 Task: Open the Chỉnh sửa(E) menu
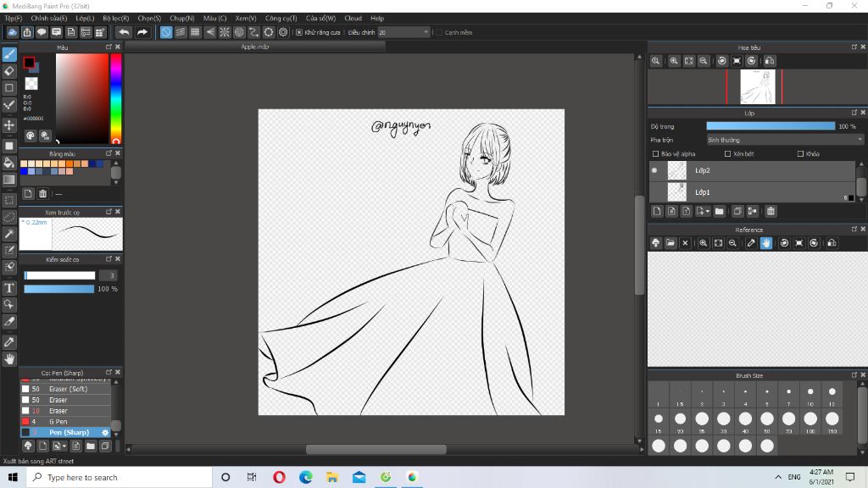click(x=48, y=19)
